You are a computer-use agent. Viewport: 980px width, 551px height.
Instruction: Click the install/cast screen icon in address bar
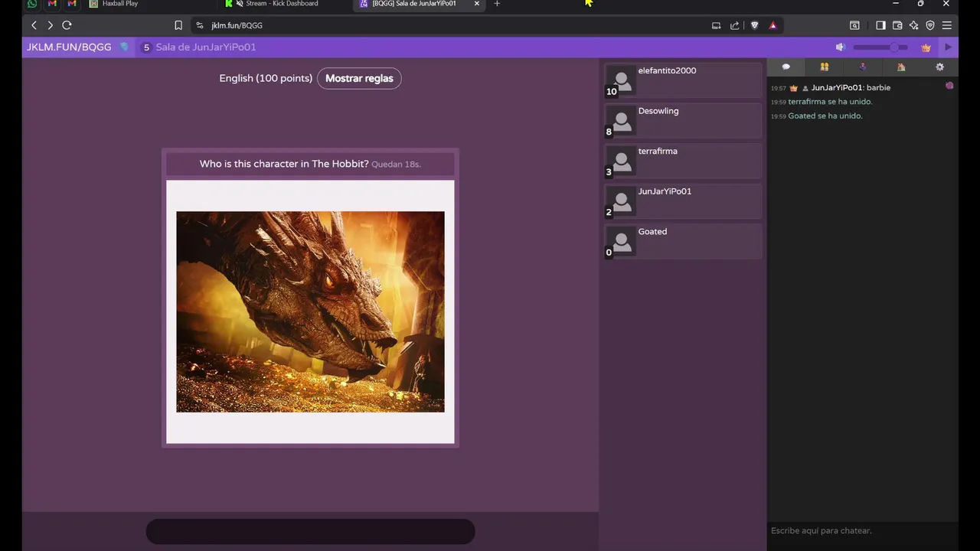(717, 25)
